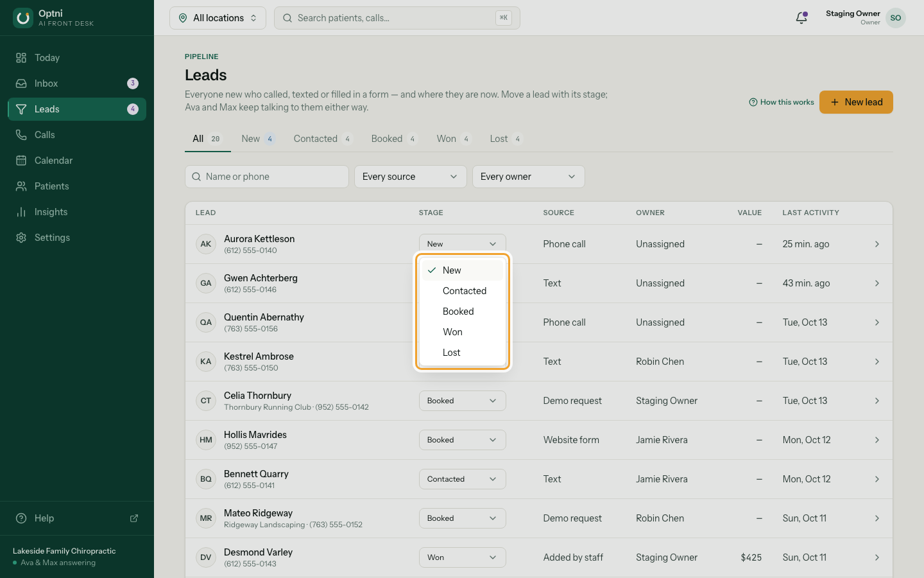The image size is (924, 578).
Task: Close Aurora Kettleson's New stage dropdown
Action: pyautogui.click(x=462, y=244)
